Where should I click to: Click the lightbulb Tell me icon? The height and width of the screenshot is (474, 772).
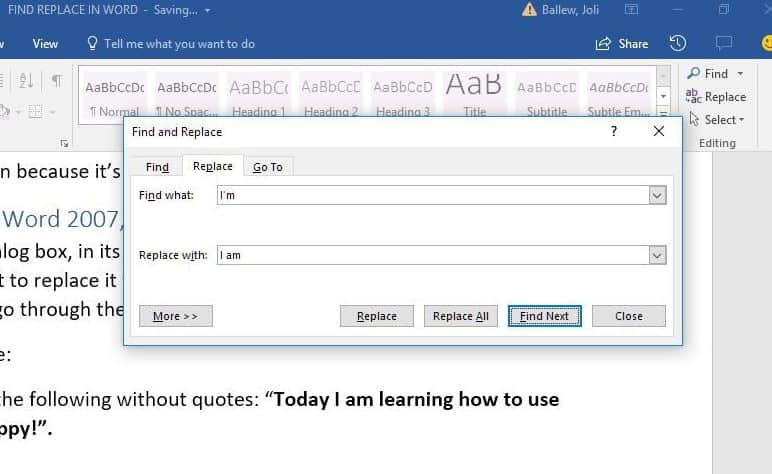coord(92,43)
